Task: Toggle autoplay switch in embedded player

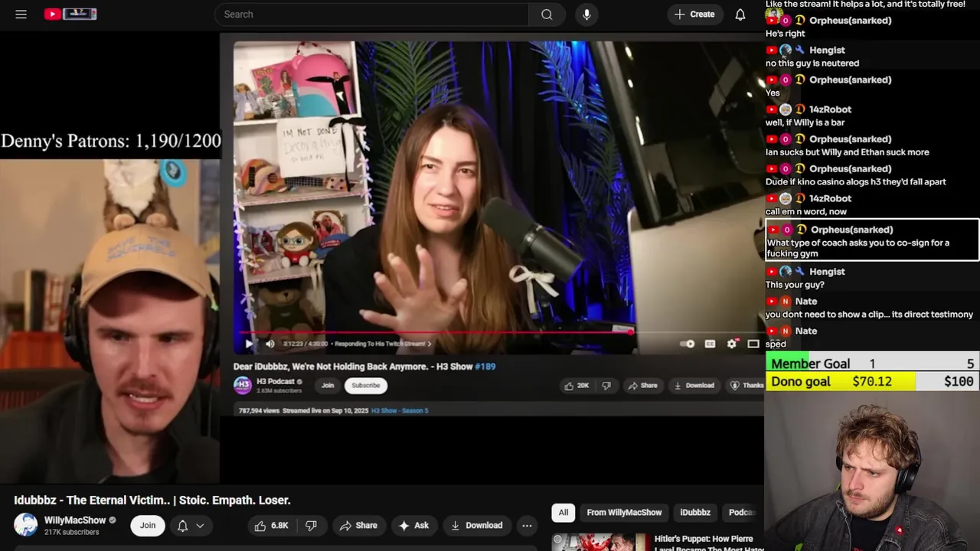Action: pos(687,344)
